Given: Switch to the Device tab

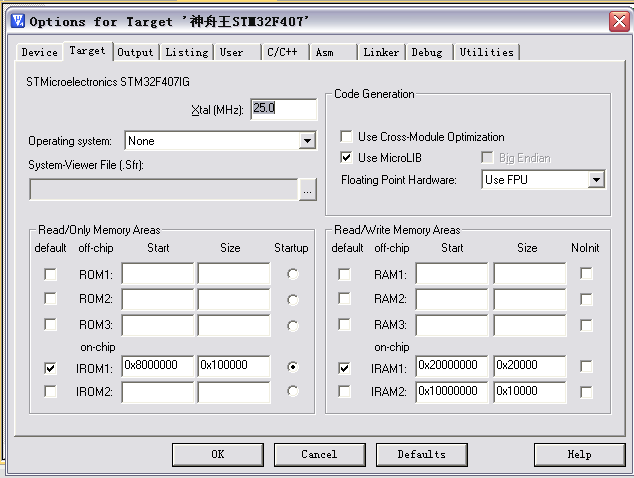Looking at the screenshot, I should click(39, 53).
